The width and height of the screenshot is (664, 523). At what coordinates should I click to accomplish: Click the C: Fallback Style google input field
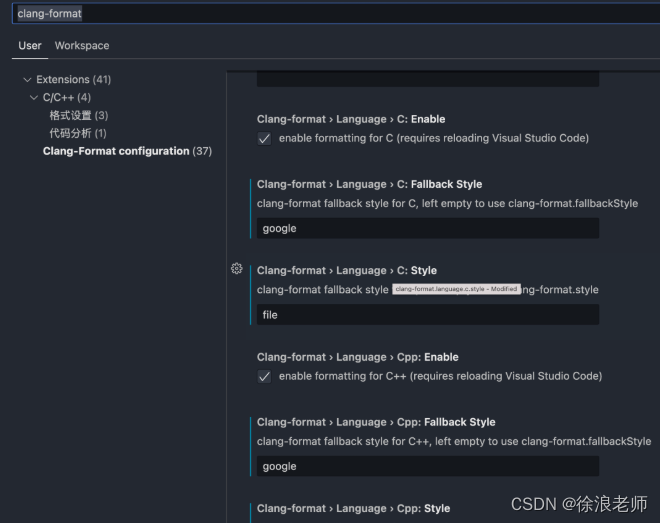(x=428, y=228)
